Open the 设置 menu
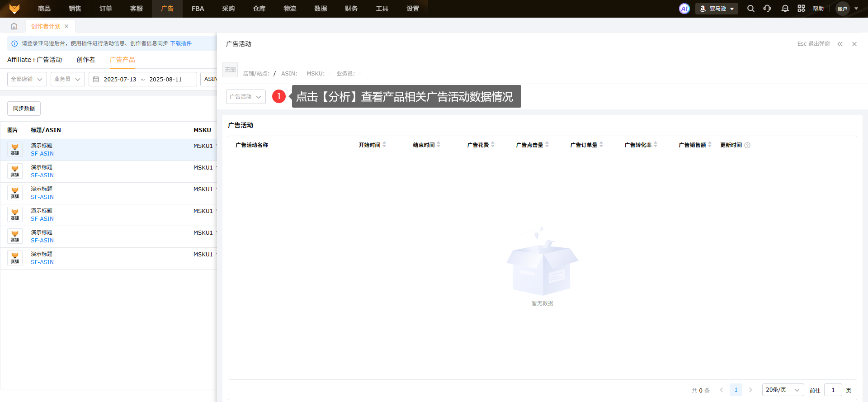The image size is (868, 402). (413, 9)
